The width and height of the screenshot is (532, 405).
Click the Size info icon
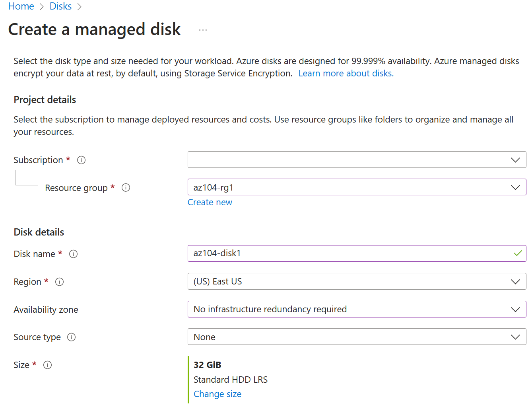47,365
